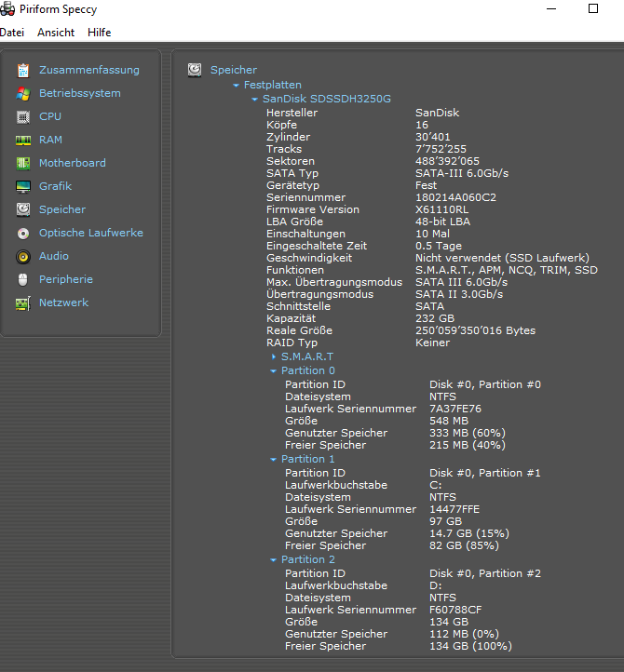Image resolution: width=624 pixels, height=672 pixels.
Task: Select the Laufwerkbuchstabe C: value
Action: pyautogui.click(x=435, y=485)
